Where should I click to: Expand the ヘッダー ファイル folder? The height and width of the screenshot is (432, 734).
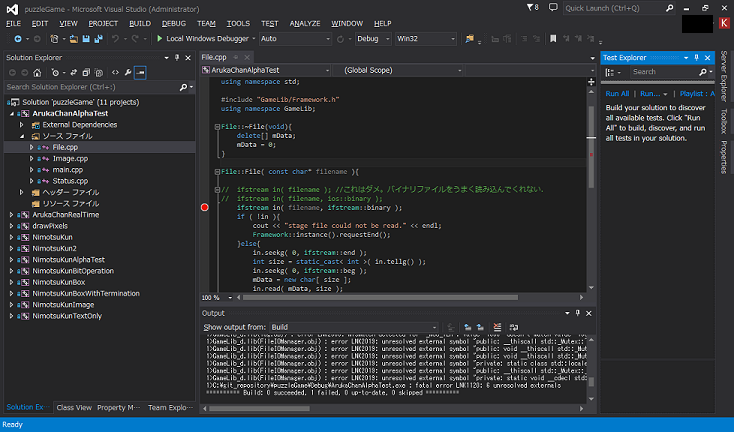click(21, 192)
